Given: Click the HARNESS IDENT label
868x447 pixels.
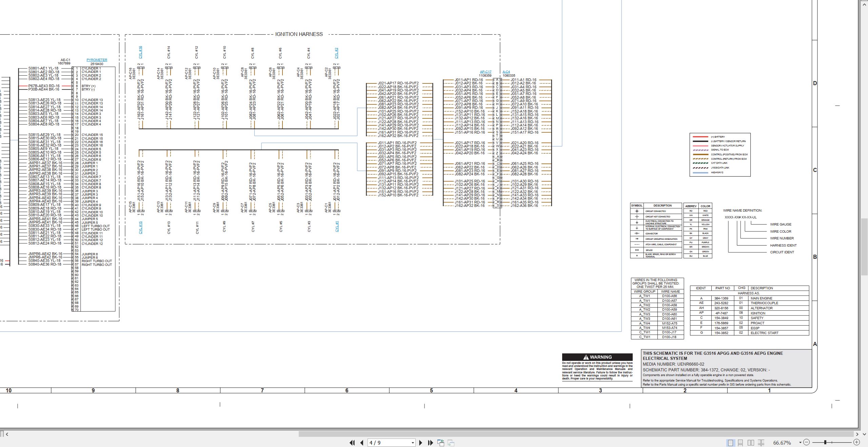Looking at the screenshot, I should point(783,245).
